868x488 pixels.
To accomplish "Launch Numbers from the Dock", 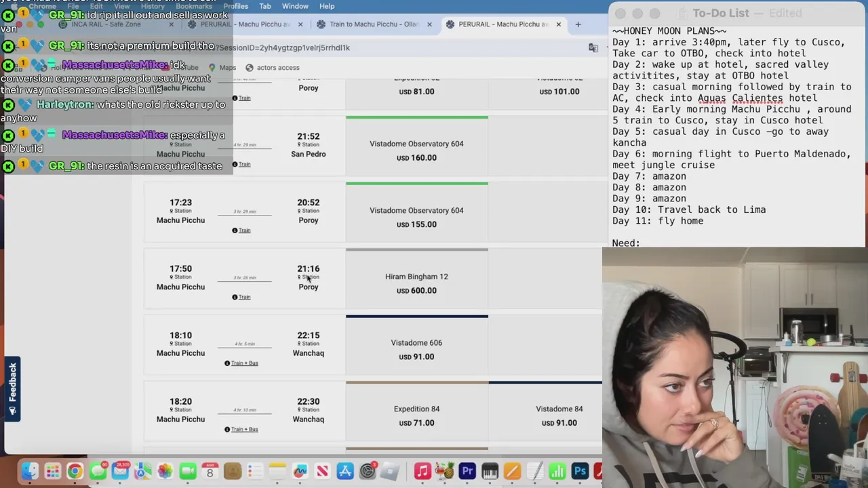I will tap(557, 471).
